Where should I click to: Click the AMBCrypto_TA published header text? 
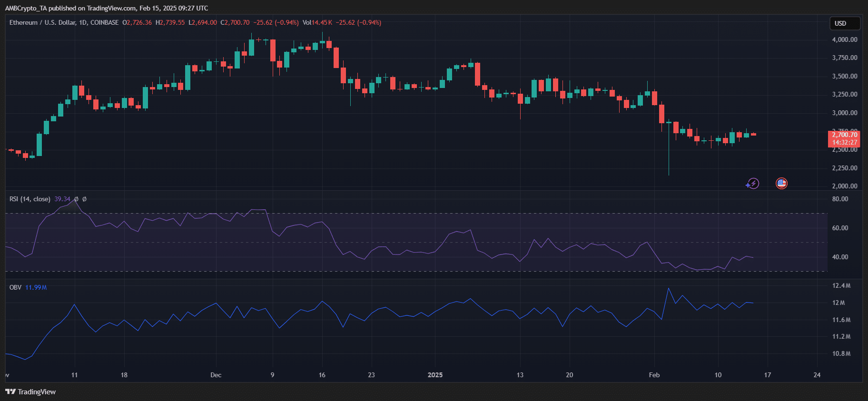(x=107, y=8)
